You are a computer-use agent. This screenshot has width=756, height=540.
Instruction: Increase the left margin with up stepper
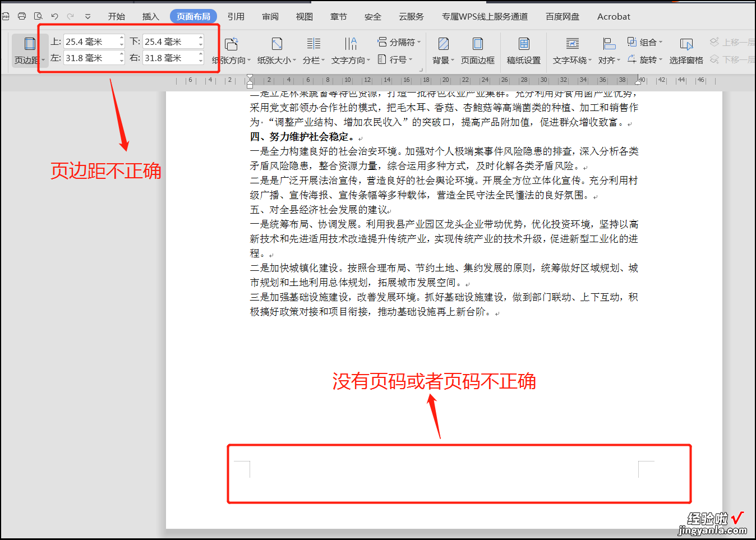click(x=122, y=54)
